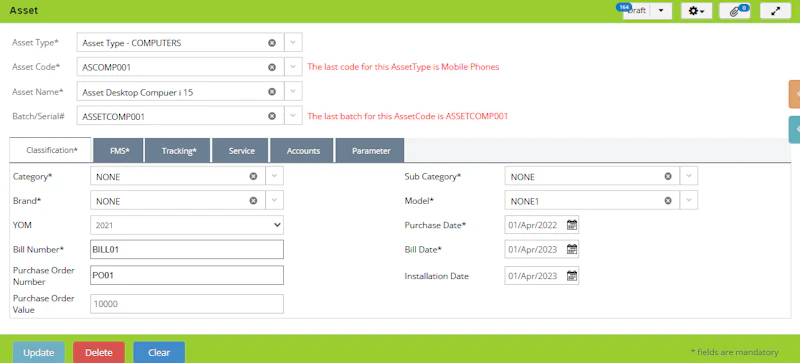Open Installation Date calendar picker
The image size is (800, 363).
[572, 276]
